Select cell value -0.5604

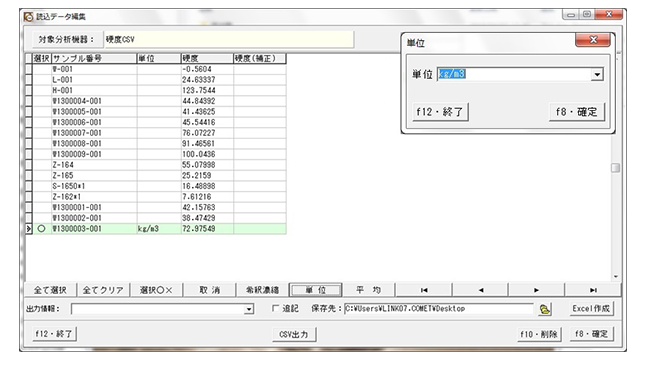pos(207,69)
